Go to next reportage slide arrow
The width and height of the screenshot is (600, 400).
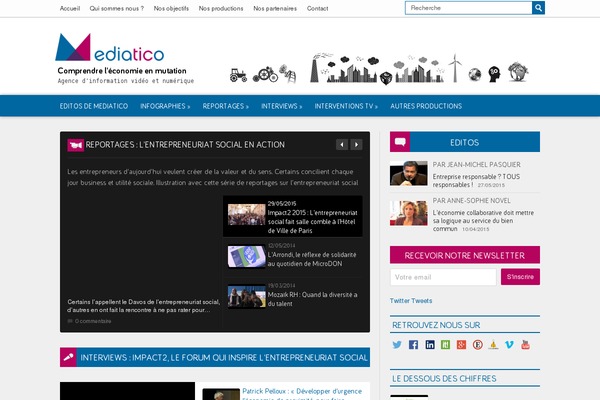(x=356, y=145)
